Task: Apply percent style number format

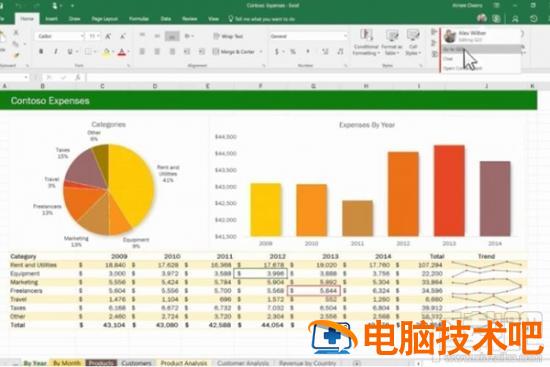Action: 293,52
